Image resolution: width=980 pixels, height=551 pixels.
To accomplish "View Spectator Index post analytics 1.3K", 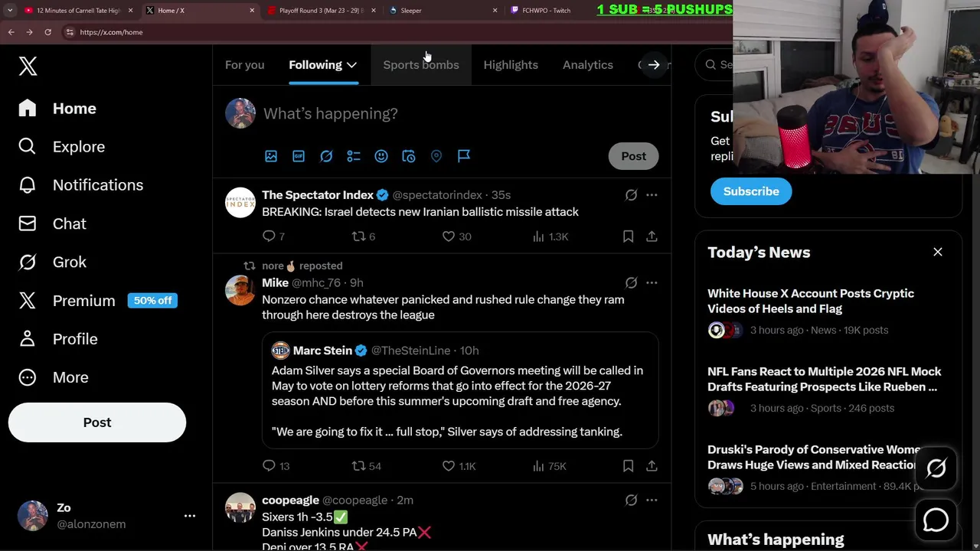I will tap(550, 236).
